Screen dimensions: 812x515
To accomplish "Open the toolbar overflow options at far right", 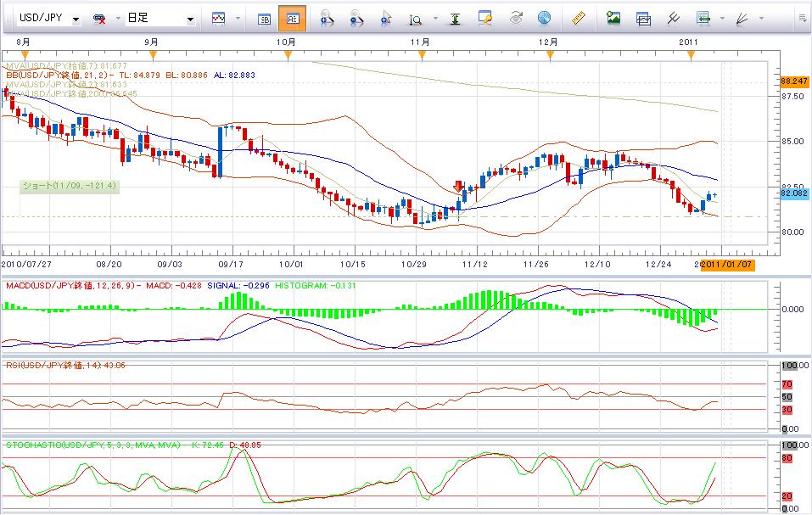I will (x=802, y=19).
